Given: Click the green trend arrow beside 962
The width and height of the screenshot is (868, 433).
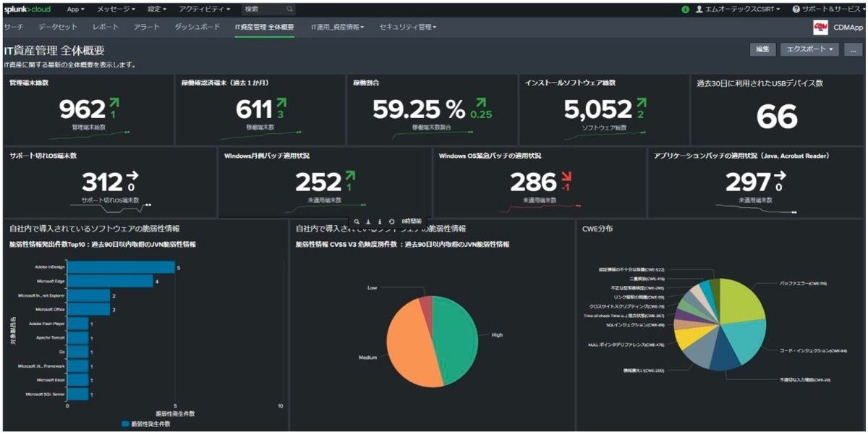Looking at the screenshot, I should coord(114,103).
